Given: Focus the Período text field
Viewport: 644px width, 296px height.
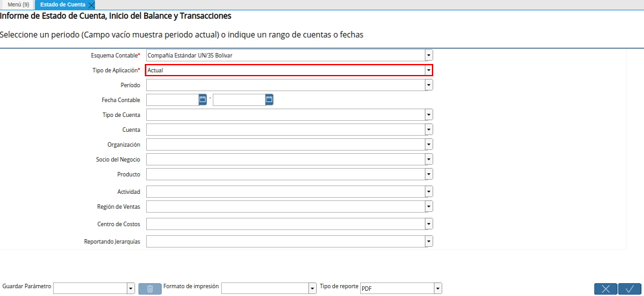Looking at the screenshot, I should coord(285,85).
